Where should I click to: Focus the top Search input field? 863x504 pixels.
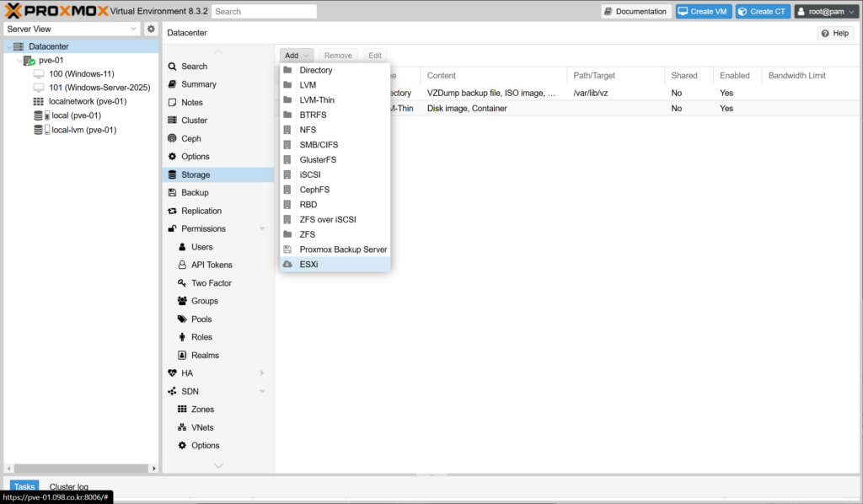[264, 12]
